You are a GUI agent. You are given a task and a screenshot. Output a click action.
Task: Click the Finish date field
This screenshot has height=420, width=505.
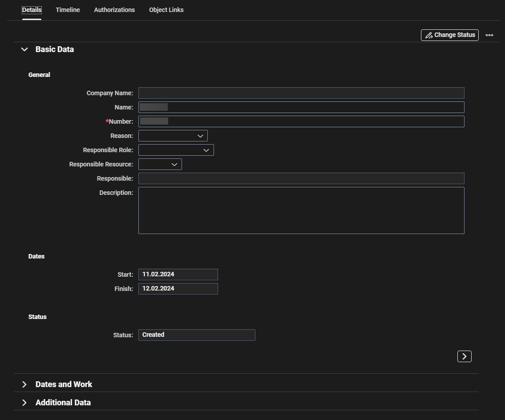[178, 289]
